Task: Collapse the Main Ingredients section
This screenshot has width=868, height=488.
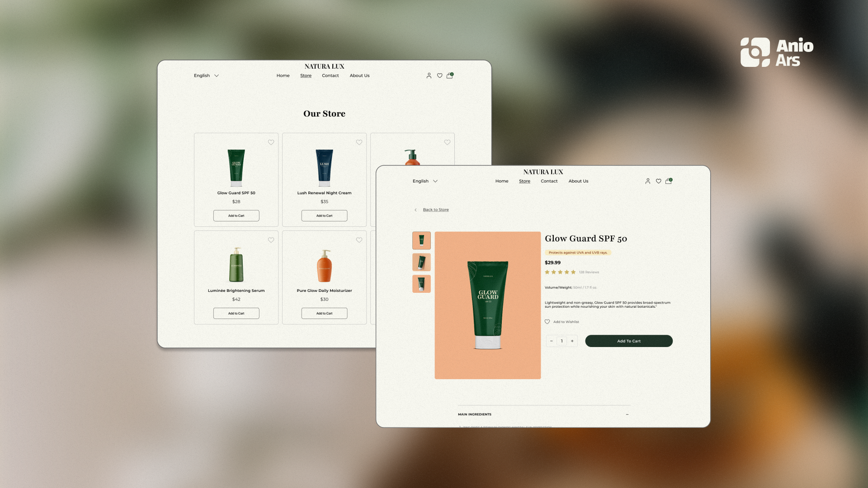Action: click(x=627, y=414)
